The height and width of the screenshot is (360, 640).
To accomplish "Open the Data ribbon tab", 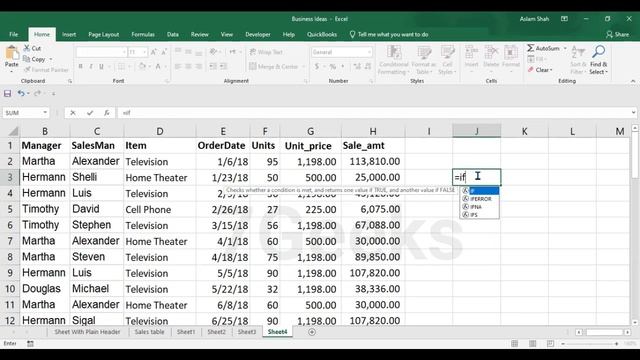I will (173, 35).
